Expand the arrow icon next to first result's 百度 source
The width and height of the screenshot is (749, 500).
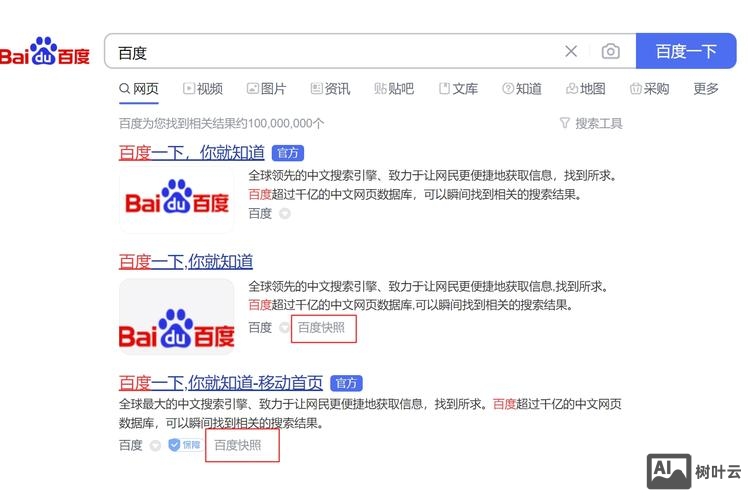click(285, 213)
